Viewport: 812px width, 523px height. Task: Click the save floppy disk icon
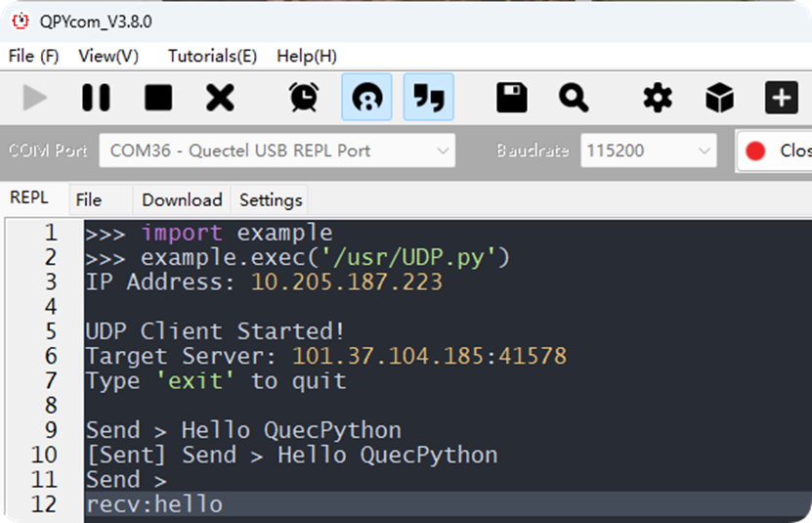[512, 98]
